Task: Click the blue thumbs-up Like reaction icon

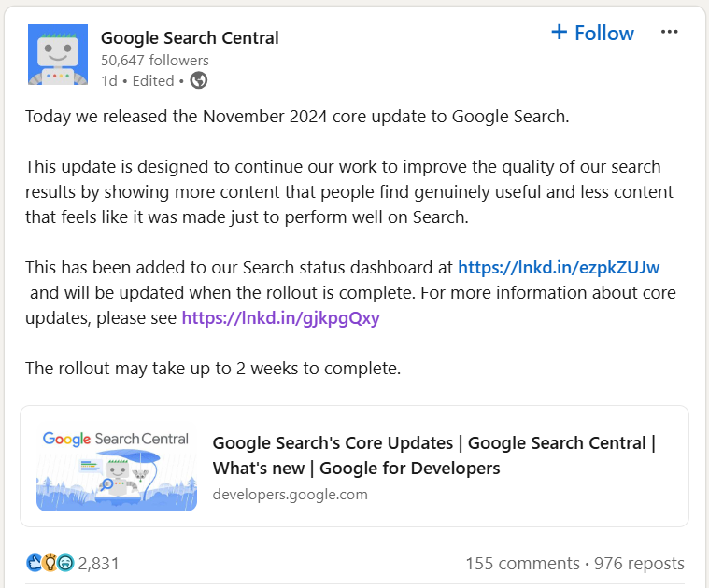Action: (35, 564)
